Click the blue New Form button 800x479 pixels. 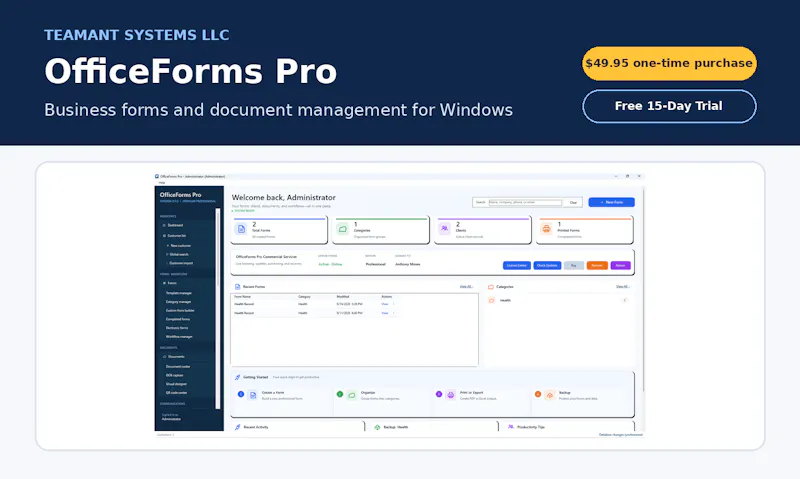point(611,203)
